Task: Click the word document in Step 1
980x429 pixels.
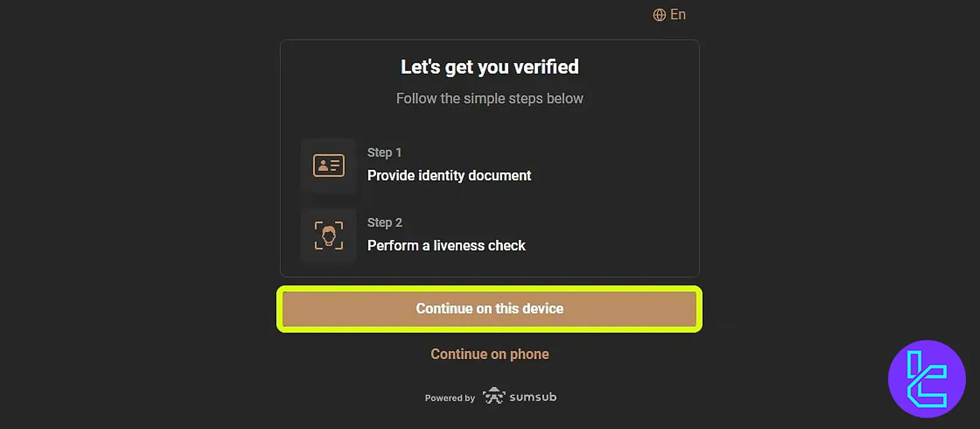Action: [x=499, y=176]
